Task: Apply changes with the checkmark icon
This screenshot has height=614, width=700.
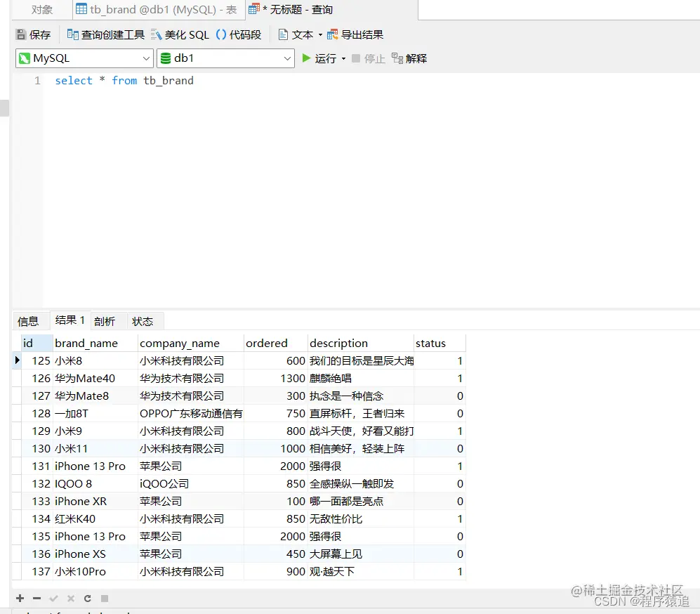Action: click(x=54, y=598)
